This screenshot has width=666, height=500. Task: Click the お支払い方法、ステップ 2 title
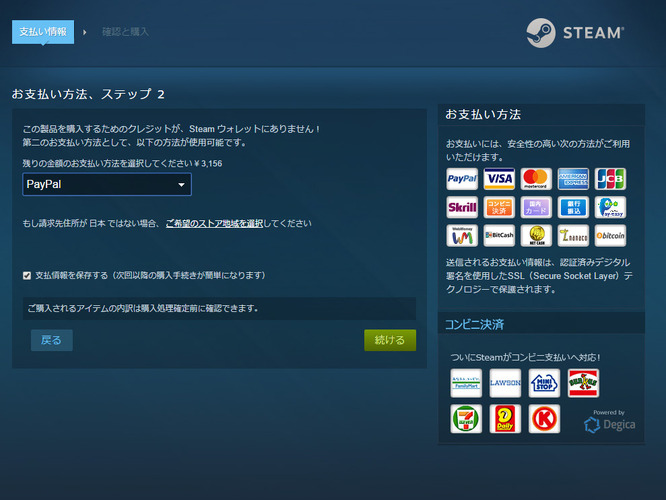(88, 94)
